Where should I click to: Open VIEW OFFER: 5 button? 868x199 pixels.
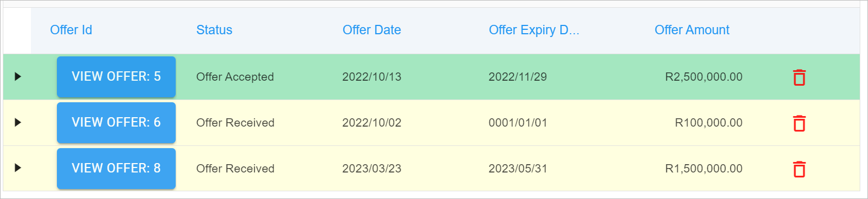[116, 77]
